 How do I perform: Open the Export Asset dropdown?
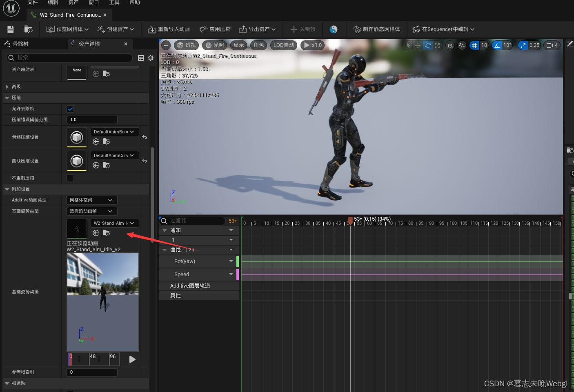pos(257,29)
